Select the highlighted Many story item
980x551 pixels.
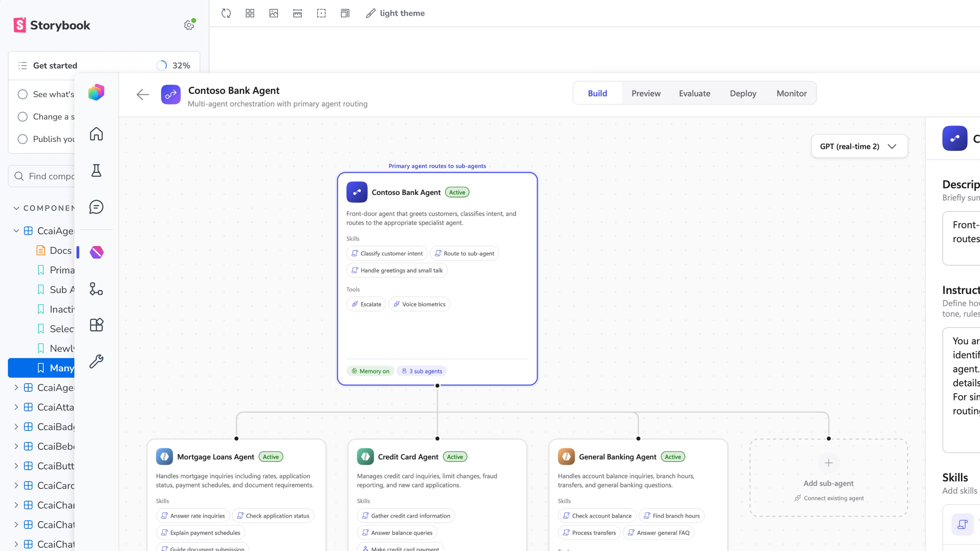pyautogui.click(x=41, y=368)
